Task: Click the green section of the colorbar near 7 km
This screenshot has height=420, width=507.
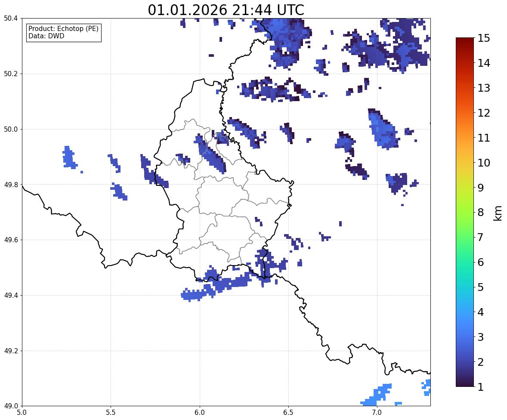Action: click(x=465, y=237)
